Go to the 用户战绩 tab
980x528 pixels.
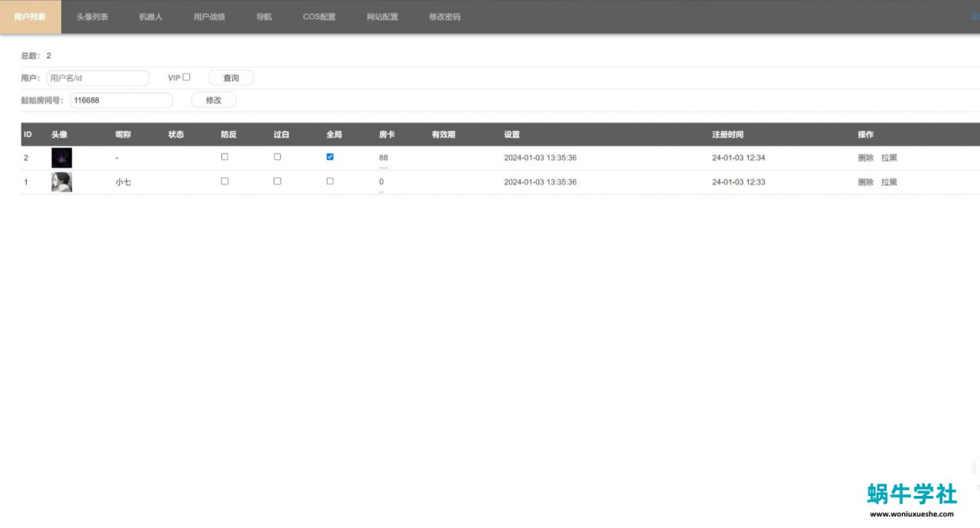tap(209, 17)
